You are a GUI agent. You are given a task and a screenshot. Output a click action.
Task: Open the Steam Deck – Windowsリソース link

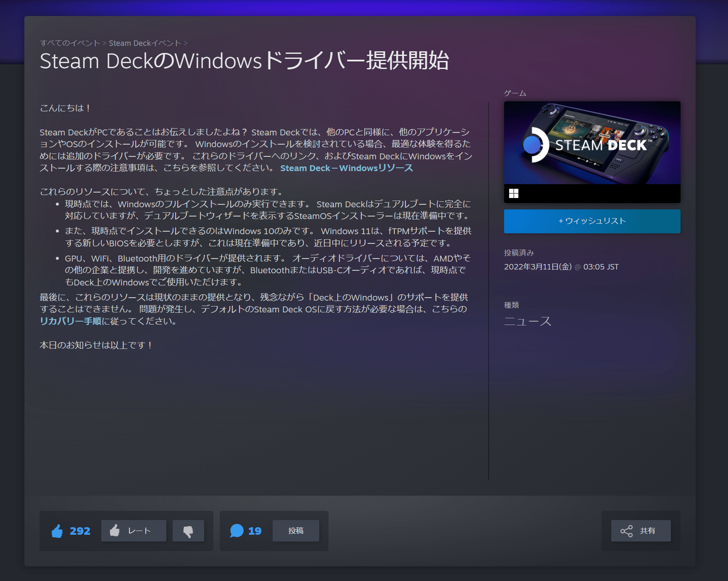(347, 168)
